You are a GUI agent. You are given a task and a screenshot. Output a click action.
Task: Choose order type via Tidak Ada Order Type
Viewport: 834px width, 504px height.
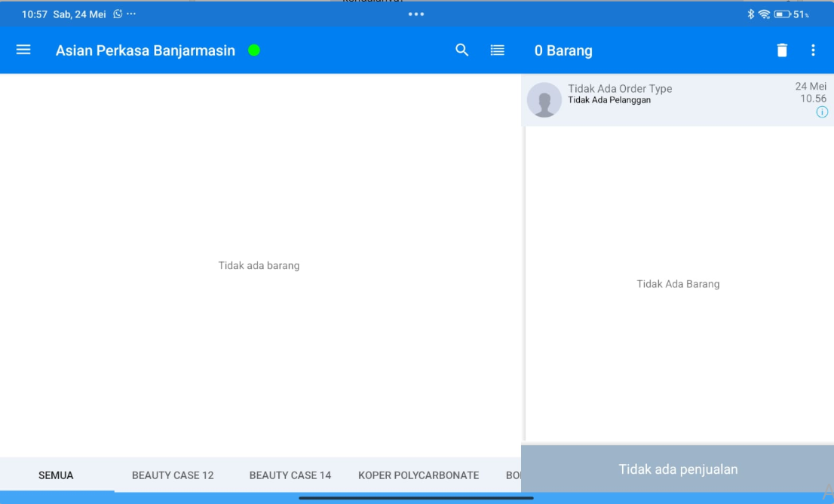tap(620, 88)
